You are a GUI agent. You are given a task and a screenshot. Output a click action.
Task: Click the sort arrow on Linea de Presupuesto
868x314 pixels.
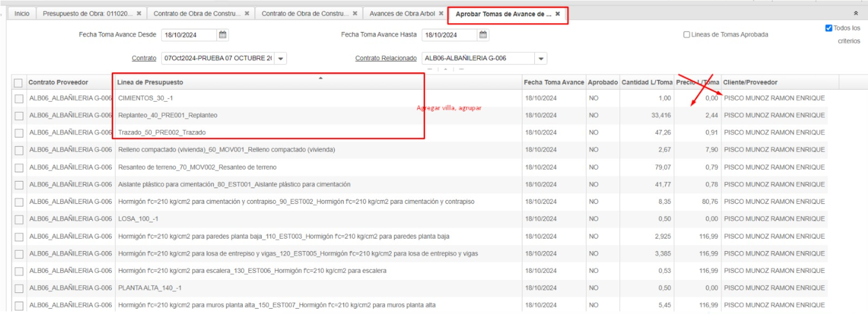point(320,78)
